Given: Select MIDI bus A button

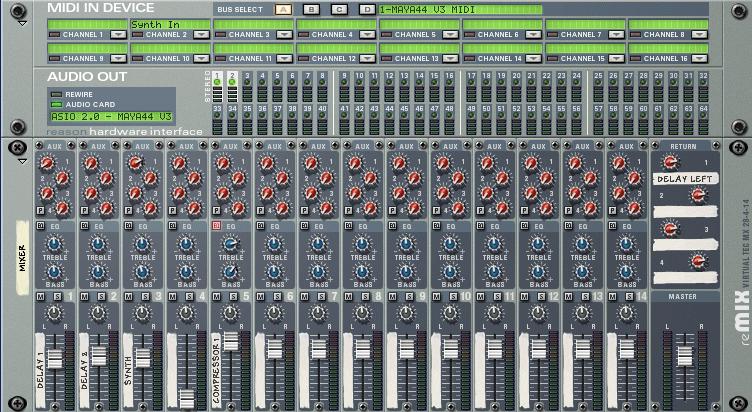Looking at the screenshot, I should 283,10.
